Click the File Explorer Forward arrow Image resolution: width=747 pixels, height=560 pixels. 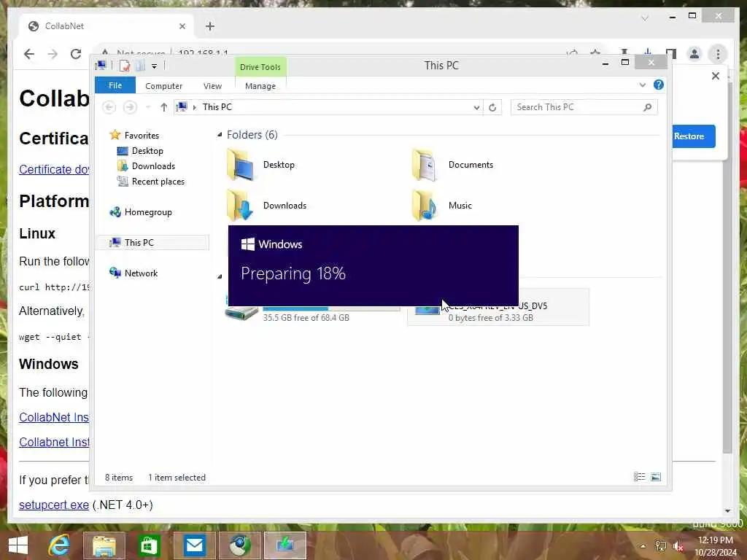(130, 107)
